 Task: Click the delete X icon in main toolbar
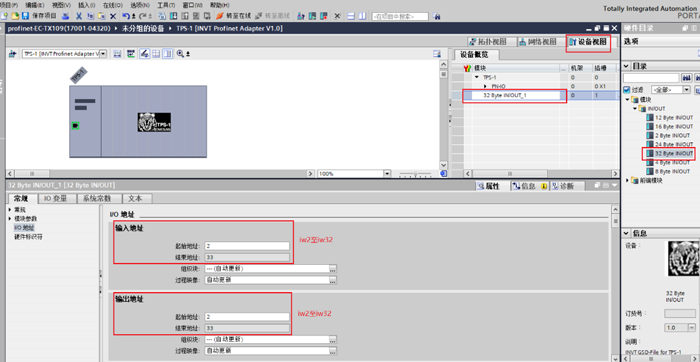(x=113, y=16)
